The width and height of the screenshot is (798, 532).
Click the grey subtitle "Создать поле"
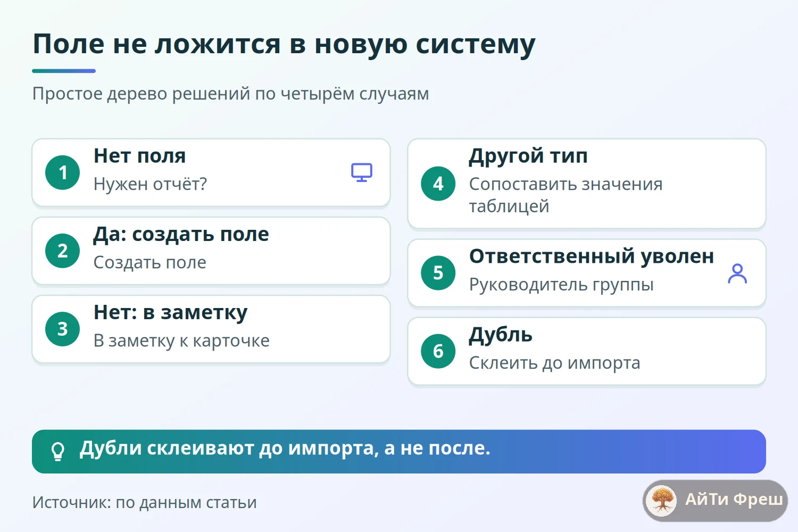click(x=150, y=262)
